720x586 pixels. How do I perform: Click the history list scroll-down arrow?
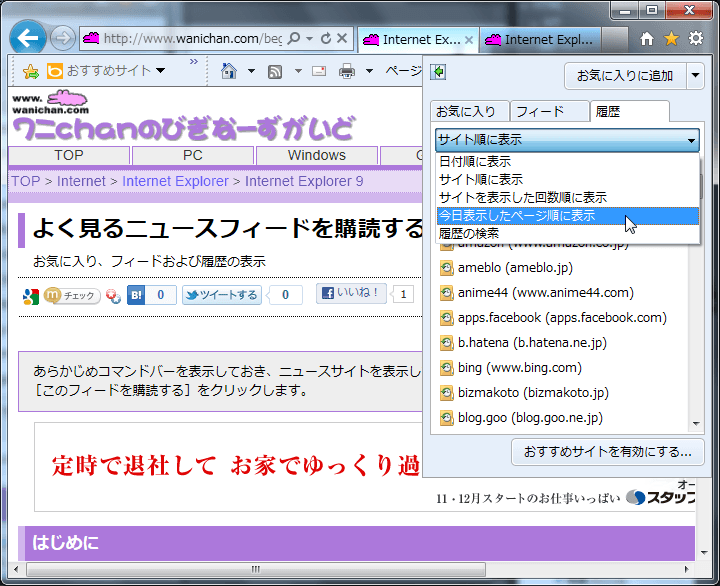click(x=696, y=424)
